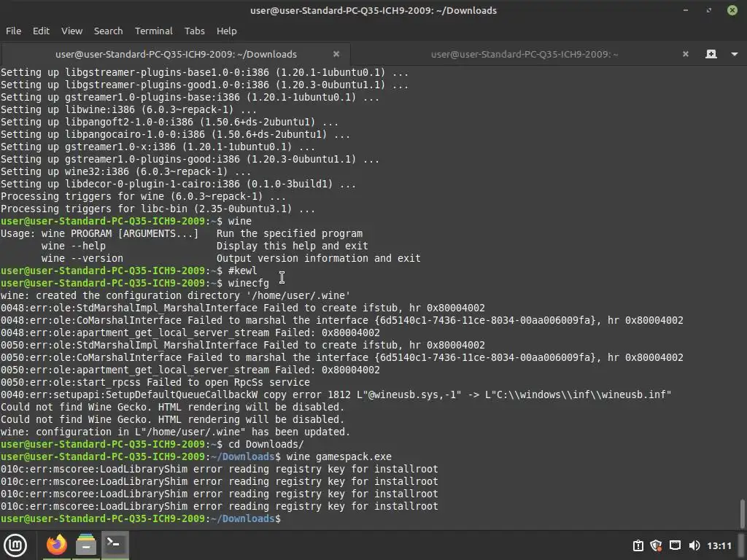This screenshot has height=560, width=747.
Task: Open the calendar from the 13:11 clock
Action: pos(719,545)
